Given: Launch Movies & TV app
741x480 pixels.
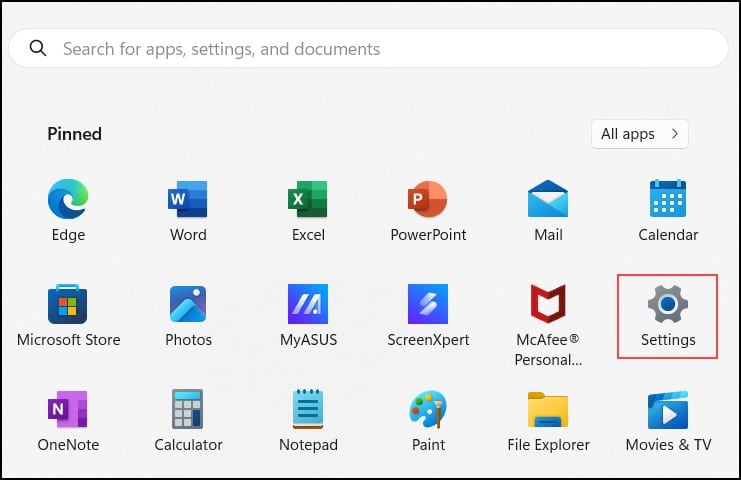Looking at the screenshot, I should 668,420.
